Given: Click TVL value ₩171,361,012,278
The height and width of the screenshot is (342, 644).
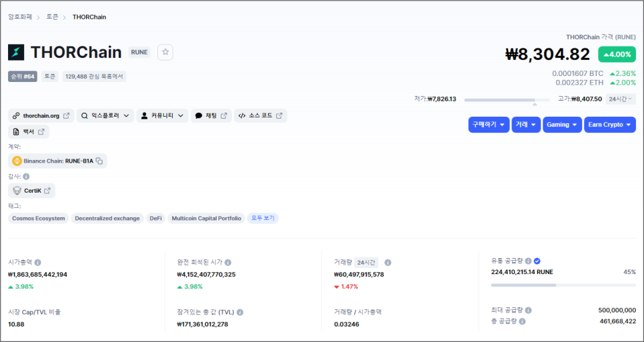Looking at the screenshot, I should coord(203,325).
